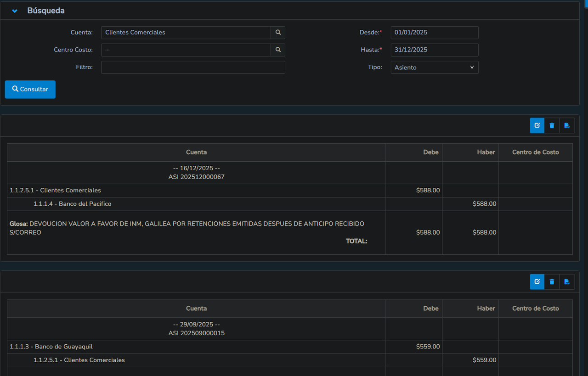Collapse the Búsqueda panel chevron

click(15, 11)
